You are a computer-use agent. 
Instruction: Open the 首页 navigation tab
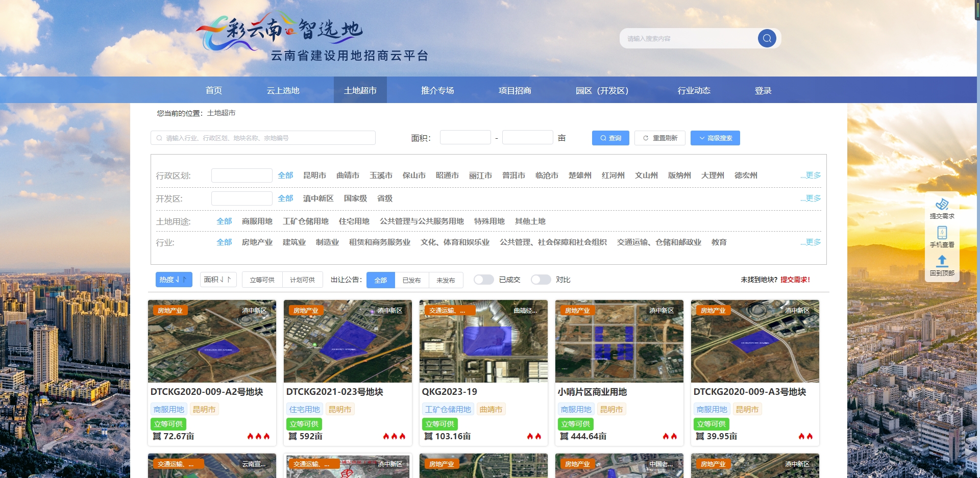[214, 90]
